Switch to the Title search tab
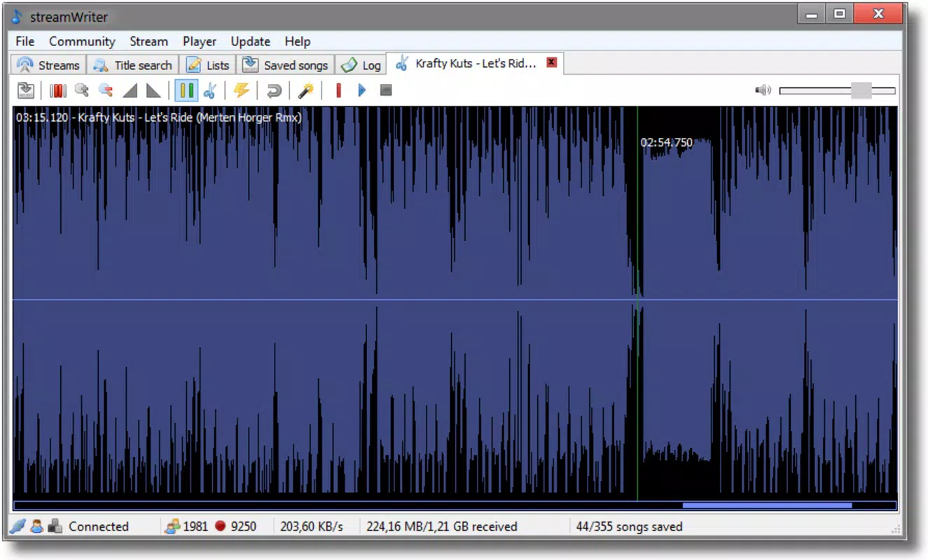Viewport: 928px width, 560px height. pos(132,65)
